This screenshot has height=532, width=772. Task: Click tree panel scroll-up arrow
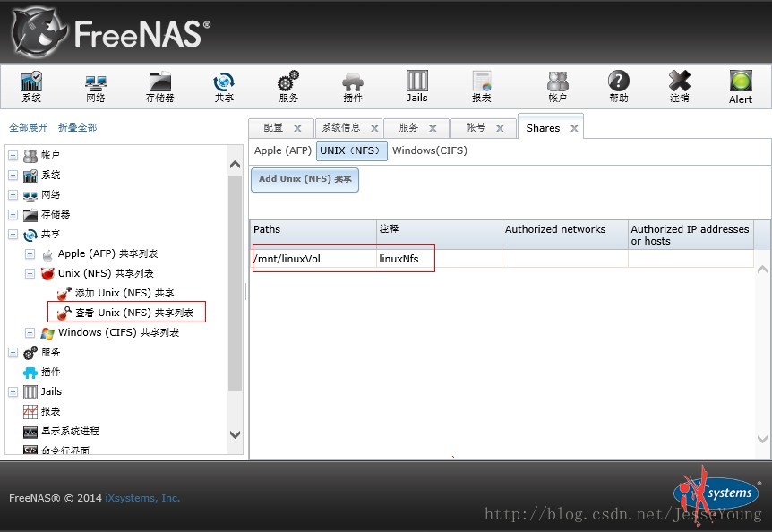pyautogui.click(x=236, y=165)
